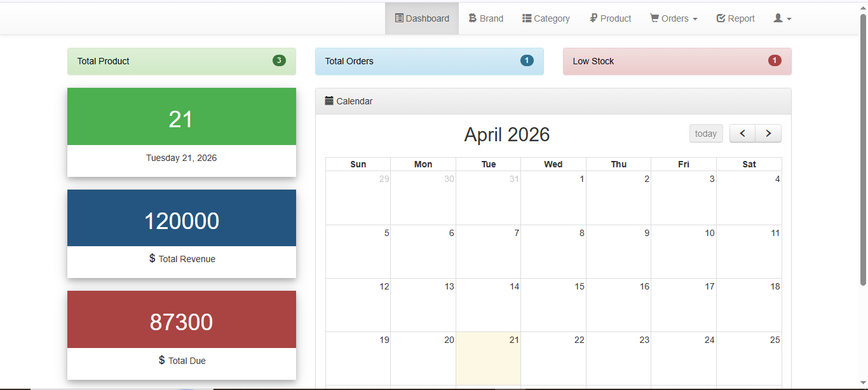Viewport: 868px width, 390px height.
Task: Go to previous month in calendar
Action: (742, 134)
